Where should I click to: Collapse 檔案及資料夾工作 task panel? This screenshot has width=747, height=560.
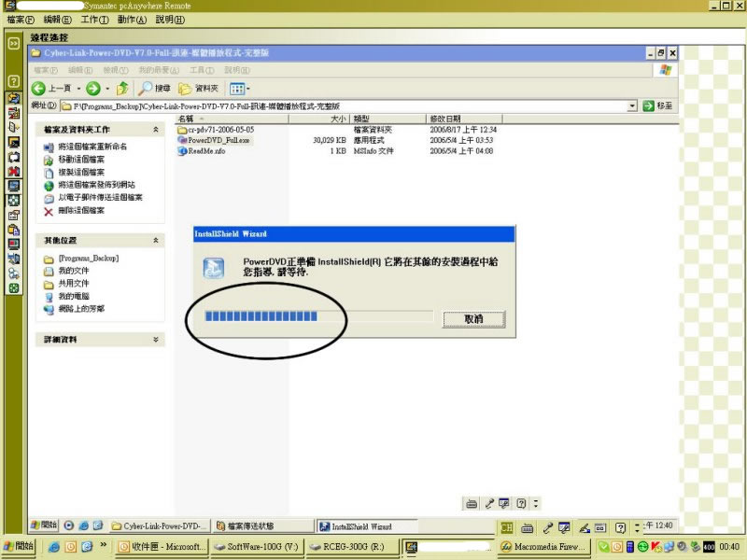tap(155, 130)
